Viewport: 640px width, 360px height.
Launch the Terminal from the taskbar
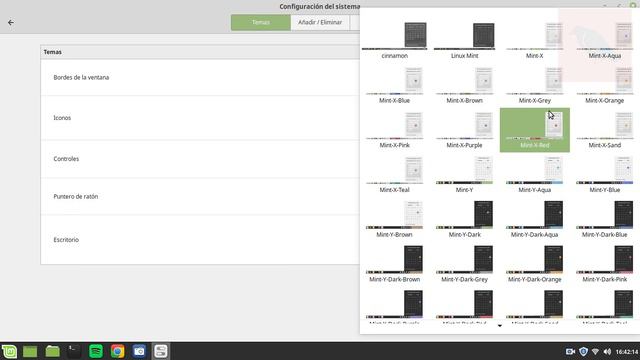click(74, 351)
